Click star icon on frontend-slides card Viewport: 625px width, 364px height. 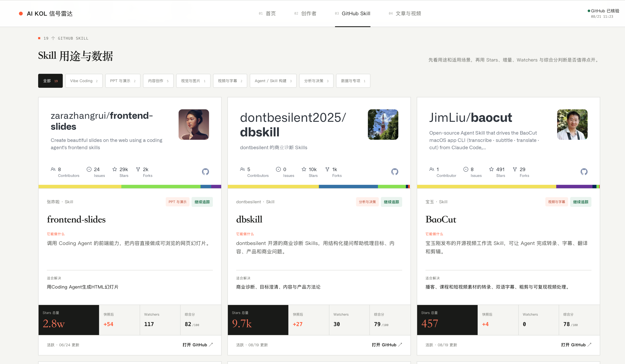coord(115,169)
